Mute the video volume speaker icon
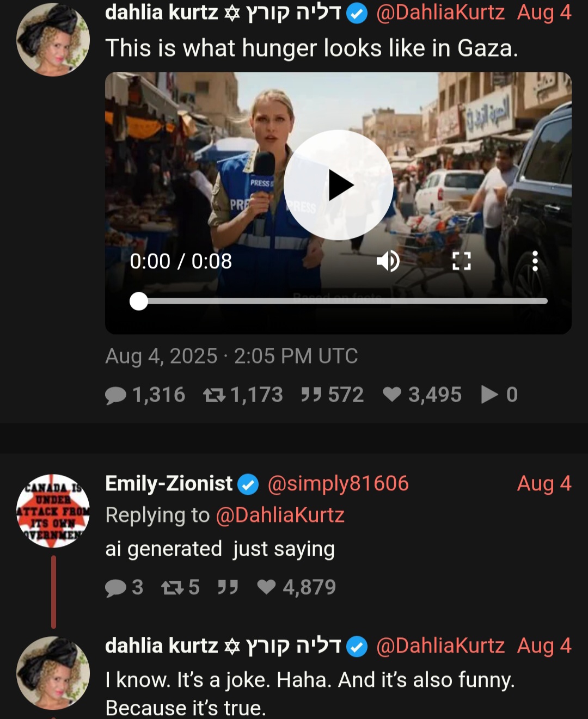The image size is (588, 719). (388, 261)
